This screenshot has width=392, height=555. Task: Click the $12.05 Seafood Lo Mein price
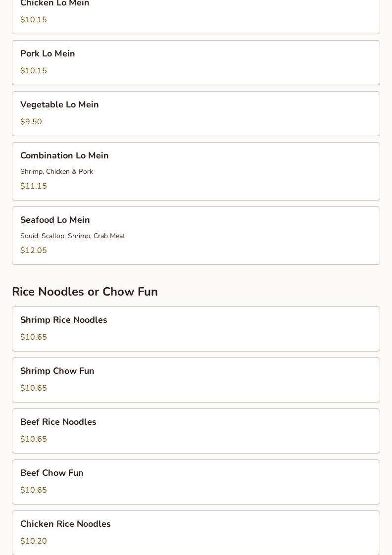34,250
